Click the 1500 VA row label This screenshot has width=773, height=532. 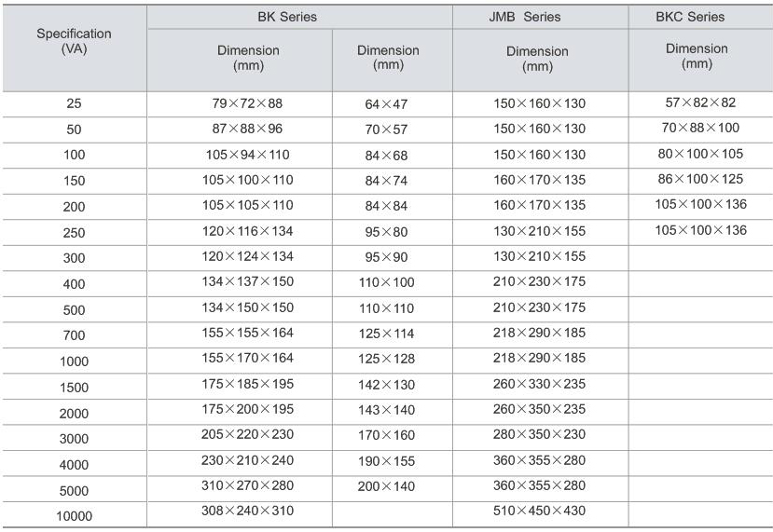pos(74,388)
